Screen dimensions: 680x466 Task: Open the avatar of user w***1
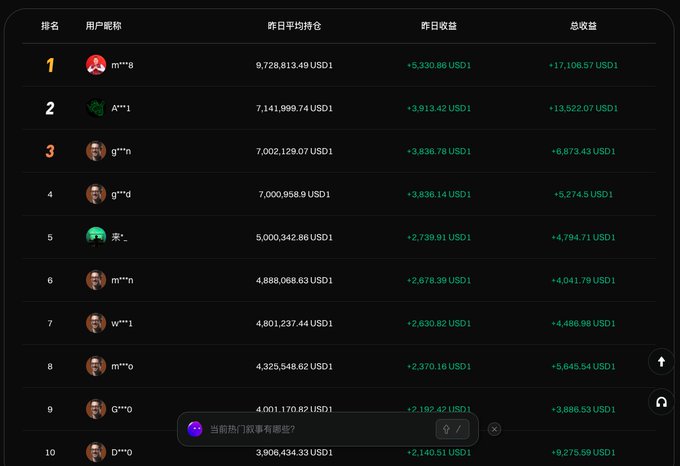pos(96,323)
